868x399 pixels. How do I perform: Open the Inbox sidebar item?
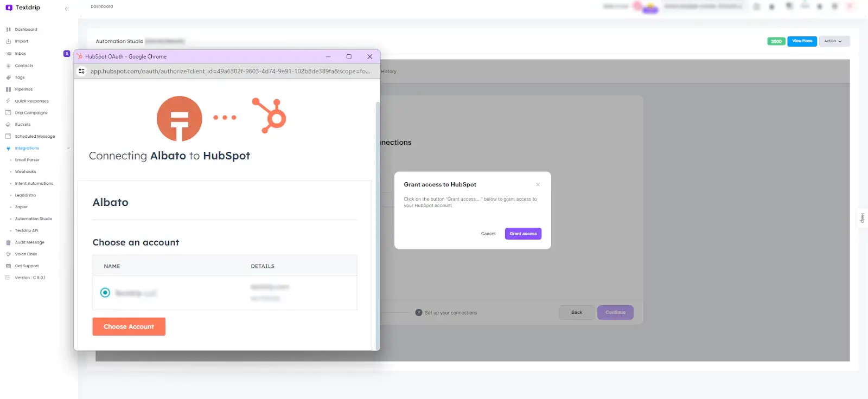click(x=20, y=54)
